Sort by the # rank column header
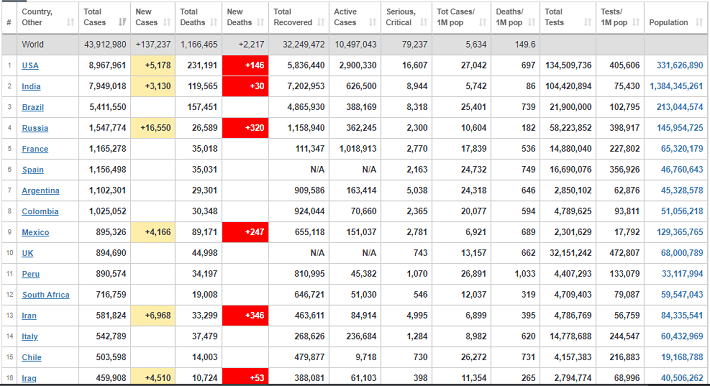Screen dimensions: 710x386 tap(9, 17)
